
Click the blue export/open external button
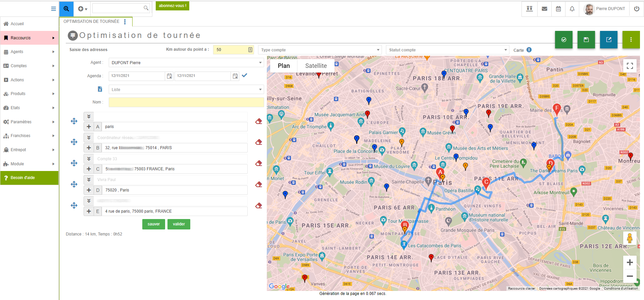(x=609, y=40)
